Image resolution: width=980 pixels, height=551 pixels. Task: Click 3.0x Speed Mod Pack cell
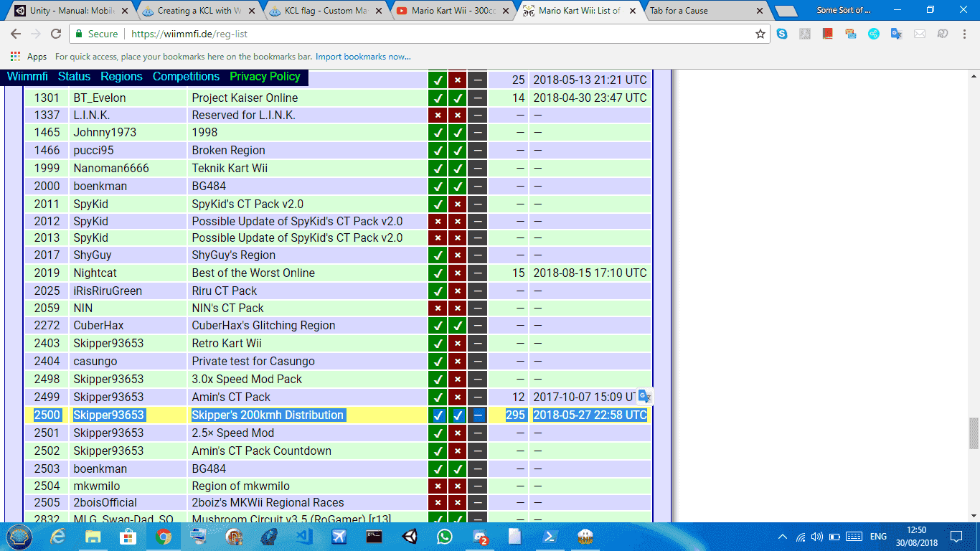[x=308, y=379]
